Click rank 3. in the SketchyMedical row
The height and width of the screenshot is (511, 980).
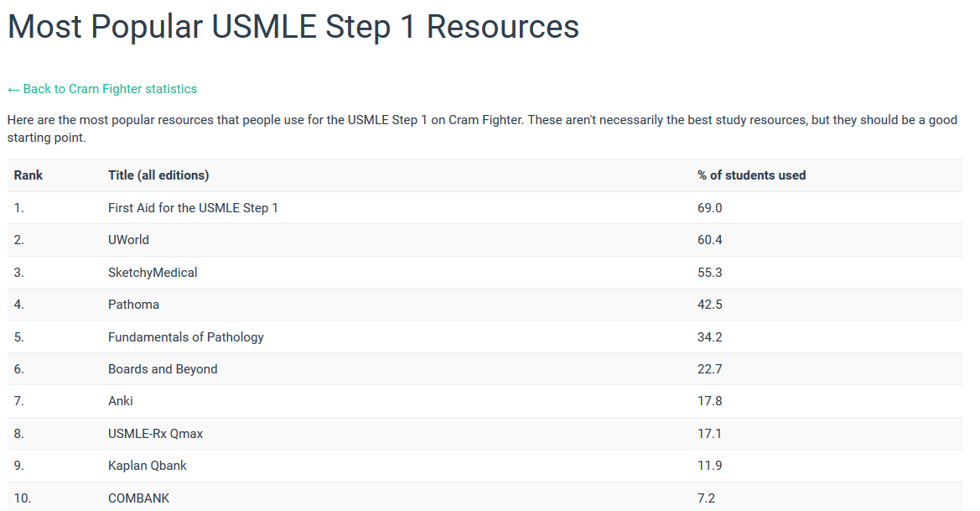pos(18,272)
